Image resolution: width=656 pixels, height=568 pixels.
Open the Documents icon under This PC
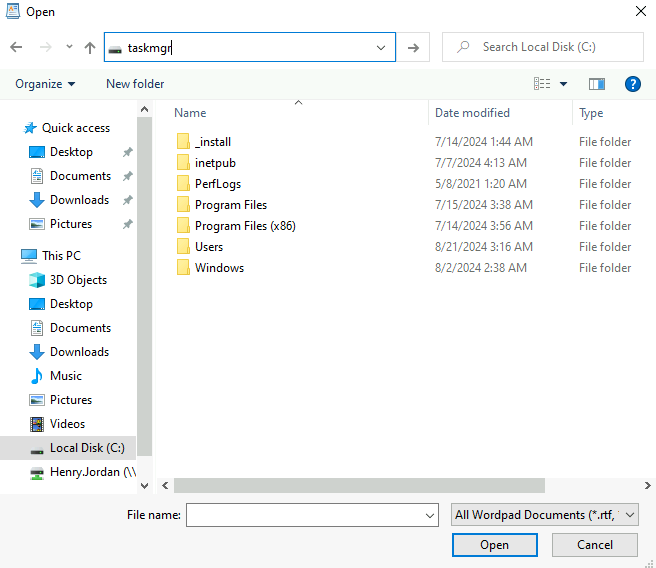coord(37,328)
